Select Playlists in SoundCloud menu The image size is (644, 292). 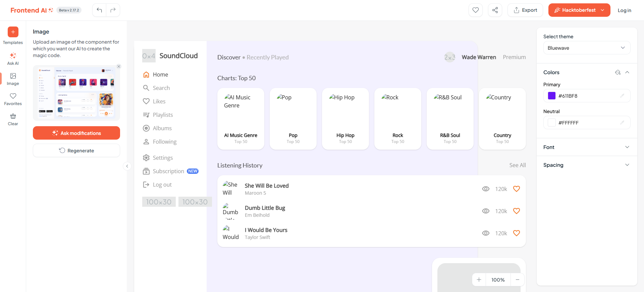tap(163, 115)
